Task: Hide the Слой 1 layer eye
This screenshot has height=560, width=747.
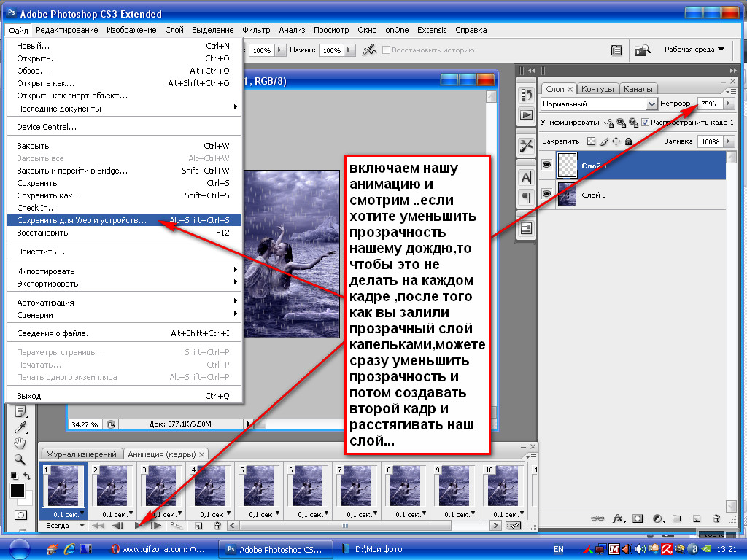Action: coord(547,165)
